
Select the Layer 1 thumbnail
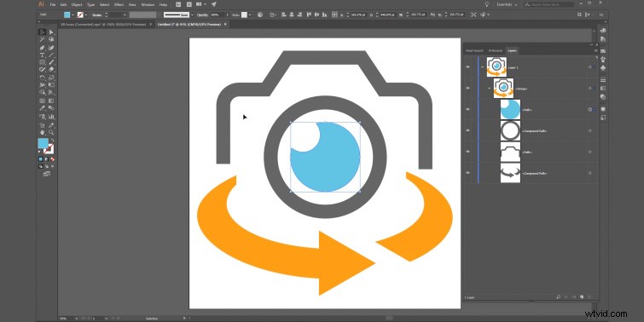tap(496, 66)
